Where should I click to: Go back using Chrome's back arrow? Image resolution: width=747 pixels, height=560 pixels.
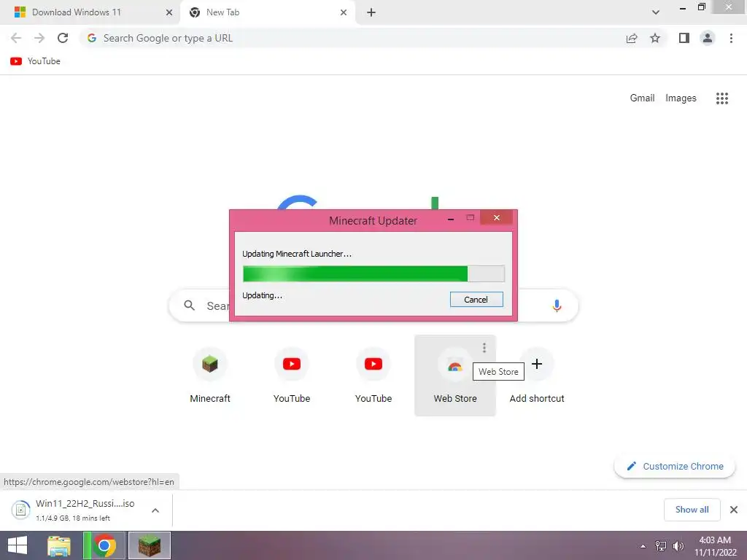[x=16, y=38]
